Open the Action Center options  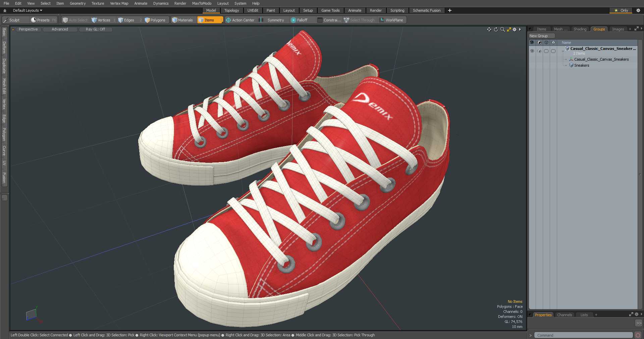(240, 20)
